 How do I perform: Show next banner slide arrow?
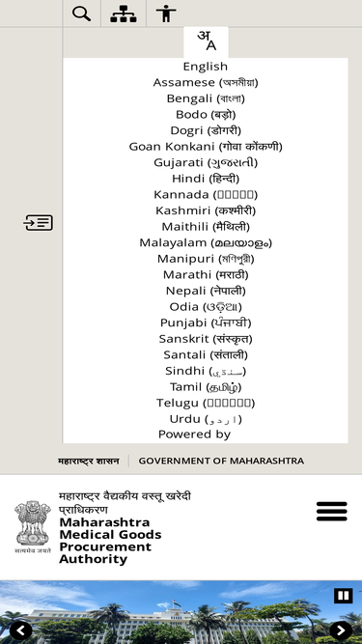pos(341,630)
